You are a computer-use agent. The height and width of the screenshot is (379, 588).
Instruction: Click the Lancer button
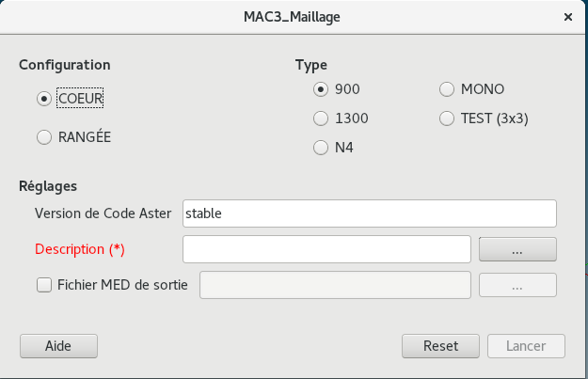(527, 345)
